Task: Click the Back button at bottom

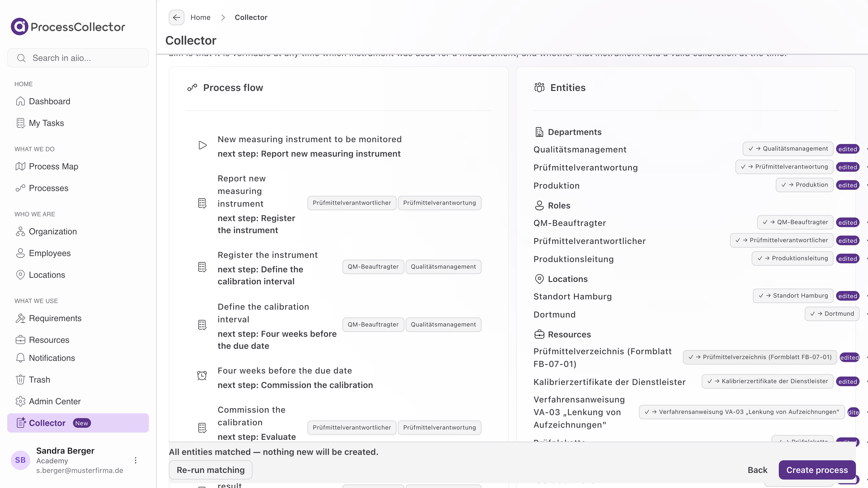Action: 757,470
